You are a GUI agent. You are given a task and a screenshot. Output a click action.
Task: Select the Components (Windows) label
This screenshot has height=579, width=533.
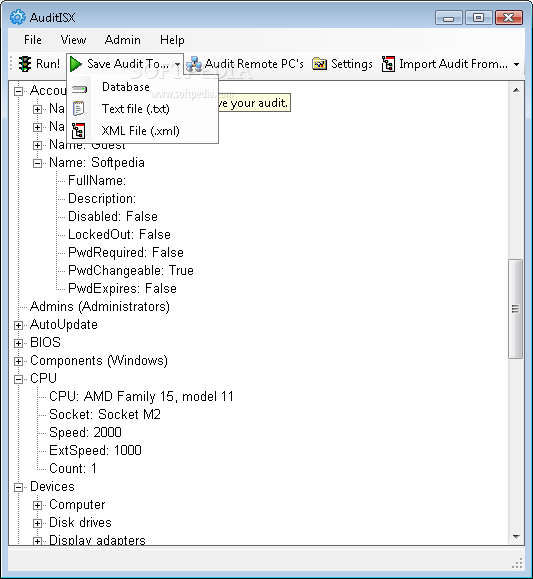click(x=99, y=361)
